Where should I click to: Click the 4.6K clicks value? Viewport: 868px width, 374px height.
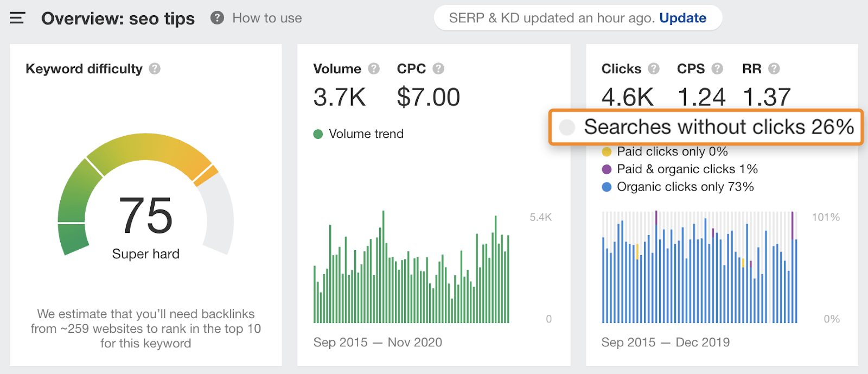click(628, 98)
